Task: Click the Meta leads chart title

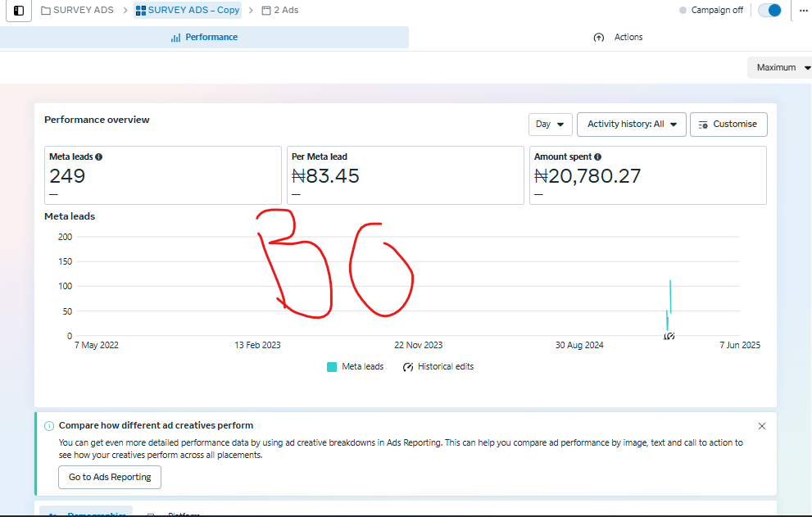Action: [70, 216]
